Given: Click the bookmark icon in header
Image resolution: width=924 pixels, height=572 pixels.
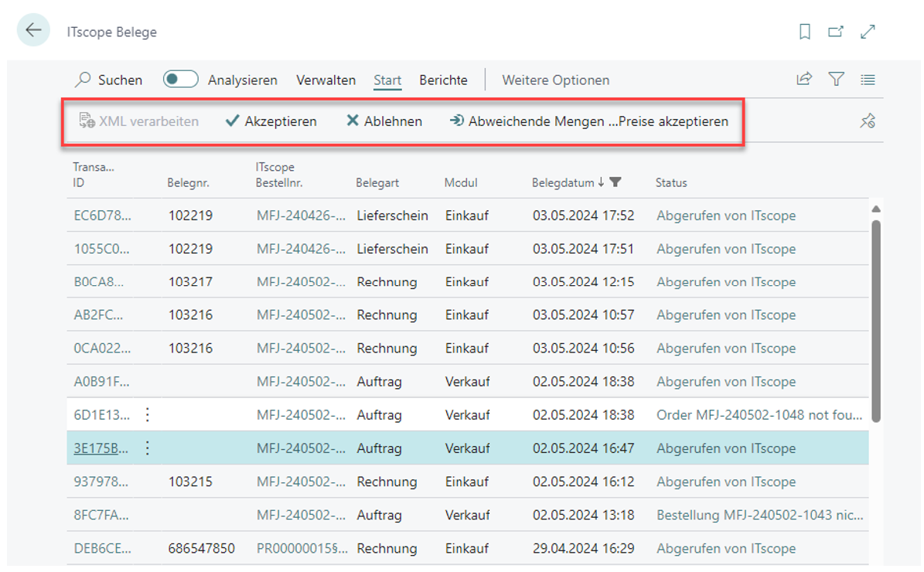Looking at the screenshot, I should click(805, 32).
